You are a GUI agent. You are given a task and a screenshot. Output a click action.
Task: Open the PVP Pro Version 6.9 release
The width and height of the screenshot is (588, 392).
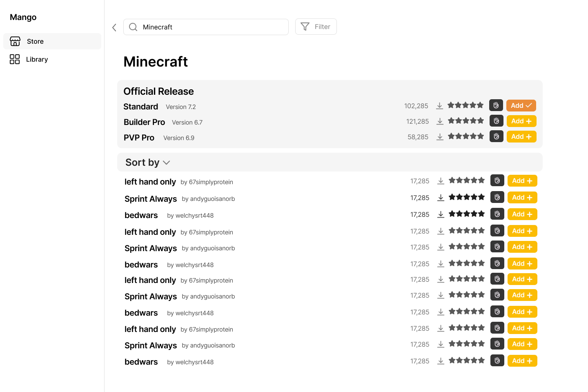tap(159, 138)
